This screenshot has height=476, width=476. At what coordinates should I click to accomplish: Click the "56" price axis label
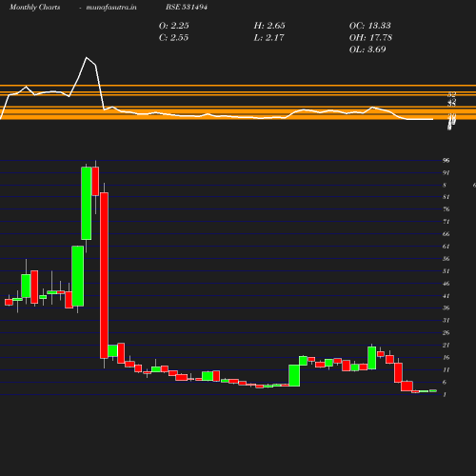[446, 259]
